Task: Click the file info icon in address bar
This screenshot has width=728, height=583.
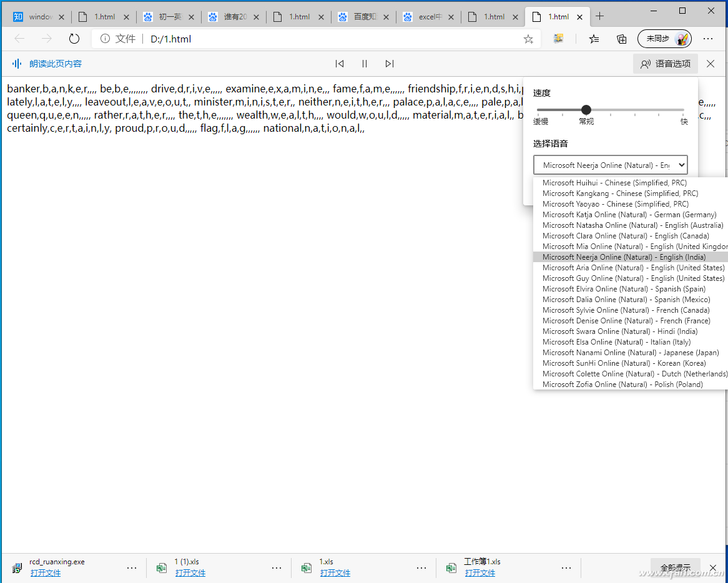Action: 106,39
